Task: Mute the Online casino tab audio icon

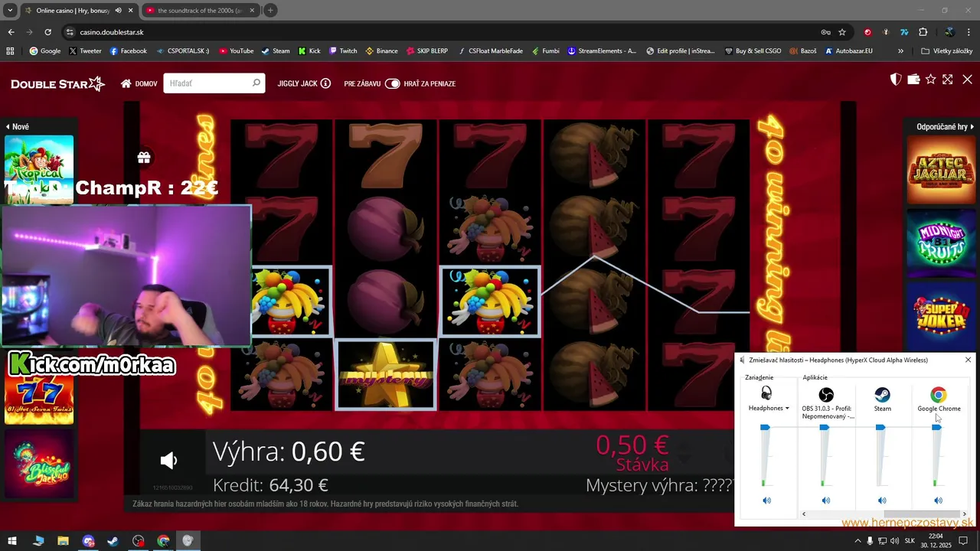Action: [x=118, y=10]
